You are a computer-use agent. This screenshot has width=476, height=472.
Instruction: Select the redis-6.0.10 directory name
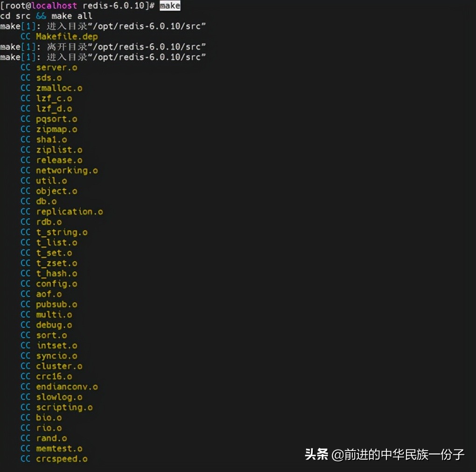tap(113, 6)
